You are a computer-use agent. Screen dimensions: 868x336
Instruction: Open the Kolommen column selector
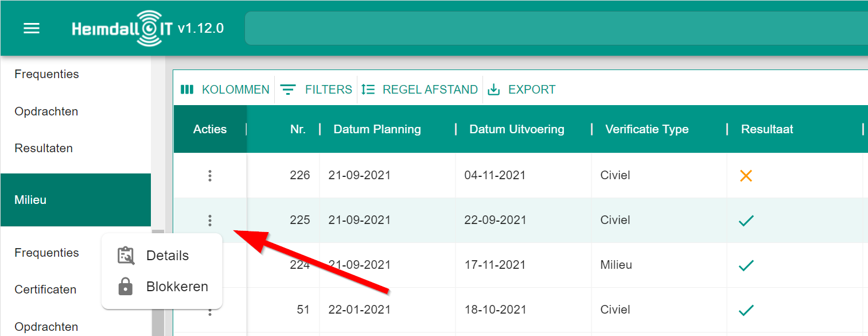[225, 90]
